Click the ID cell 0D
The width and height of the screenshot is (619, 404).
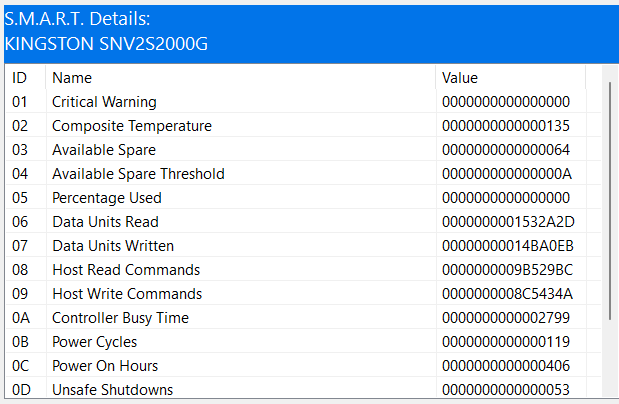click(x=21, y=390)
